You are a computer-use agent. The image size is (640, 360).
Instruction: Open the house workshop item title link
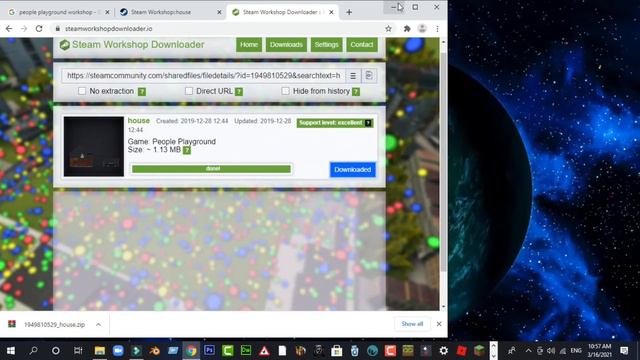[x=139, y=120]
